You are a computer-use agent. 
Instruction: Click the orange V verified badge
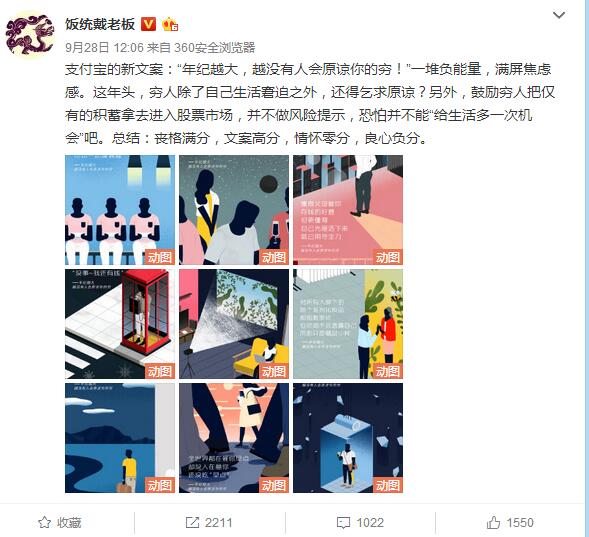(x=148, y=24)
